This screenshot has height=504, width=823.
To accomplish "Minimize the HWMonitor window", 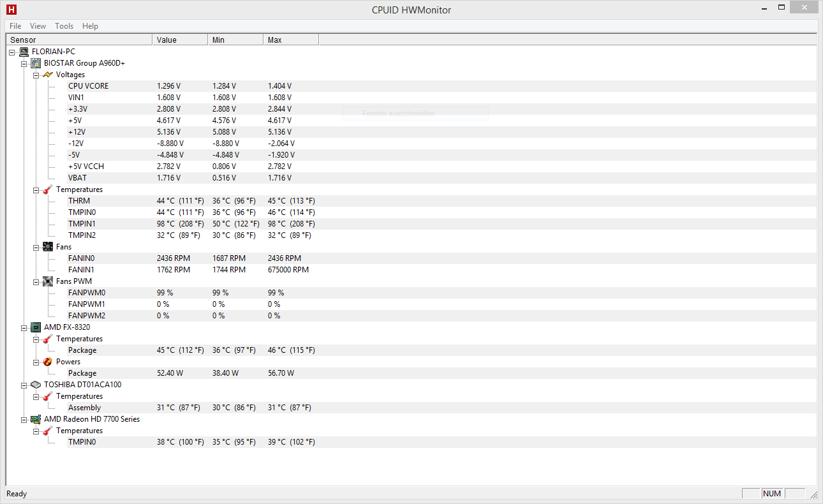I will click(x=766, y=8).
